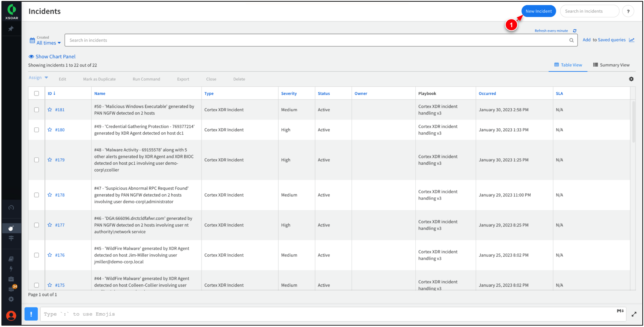Click the star icon for incident #181
The width and height of the screenshot is (644, 327).
tap(50, 110)
